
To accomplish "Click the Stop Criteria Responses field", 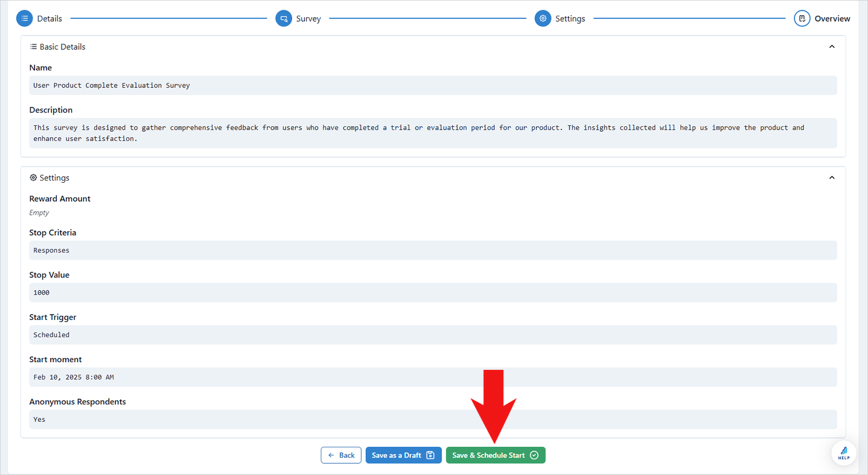I will coord(433,250).
